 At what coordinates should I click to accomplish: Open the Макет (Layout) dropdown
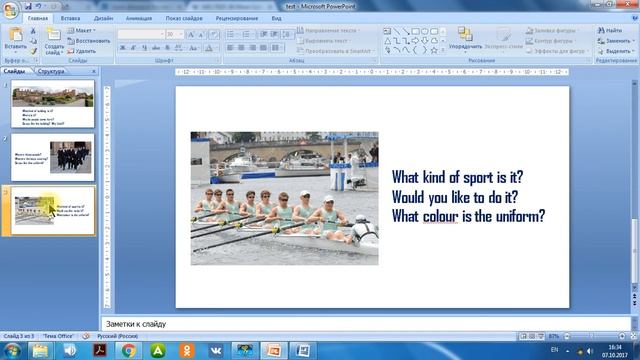click(81, 31)
